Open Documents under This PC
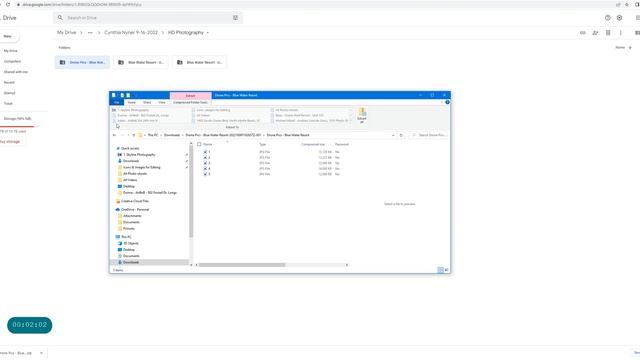Viewport: 640px width, 360px height. coord(131,256)
